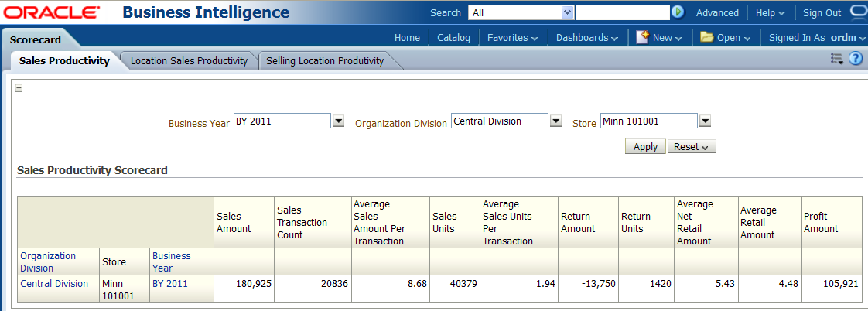Click the Reset button
This screenshot has height=311, width=868.
coord(691,147)
